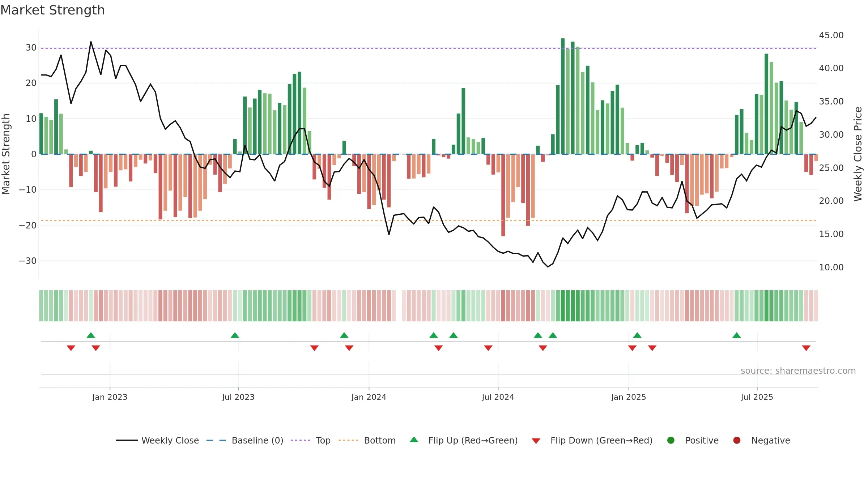Click the Jul 2023 x-axis label

point(238,397)
